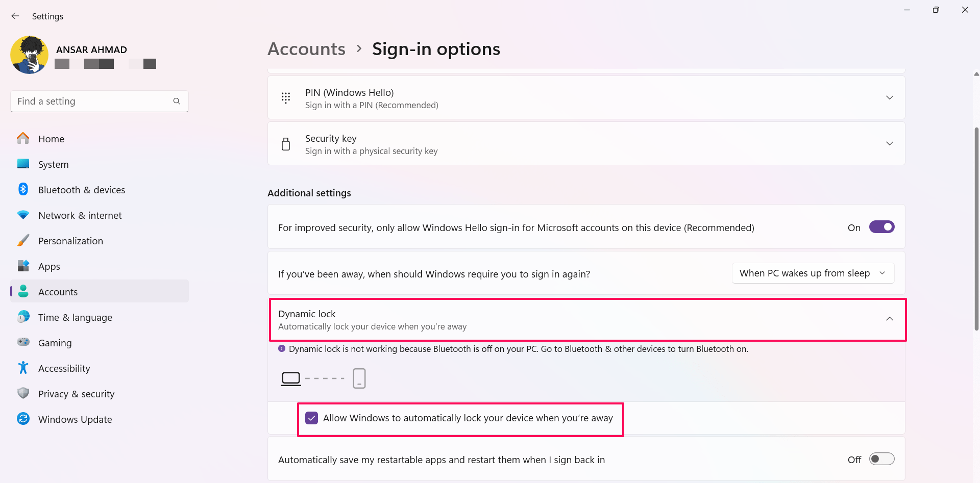The height and width of the screenshot is (483, 980).
Task: Open Privacy & security settings
Action: pos(23,393)
